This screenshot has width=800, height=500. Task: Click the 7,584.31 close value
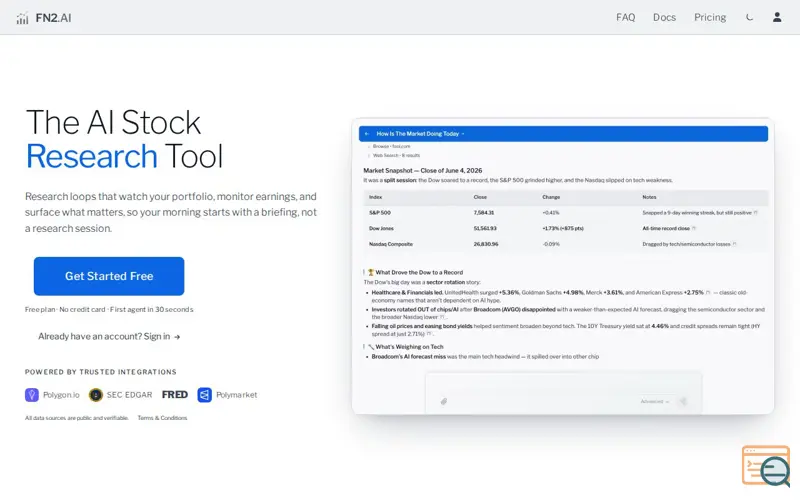point(484,213)
